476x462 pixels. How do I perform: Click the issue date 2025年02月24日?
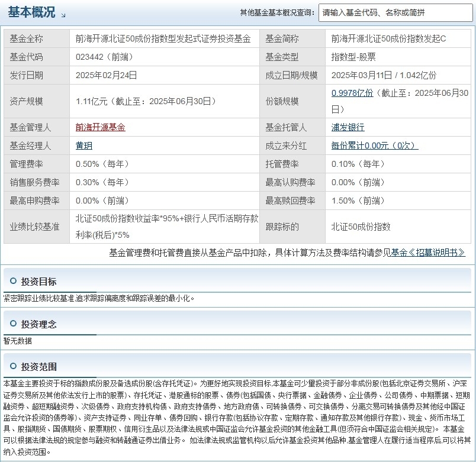pyautogui.click(x=106, y=75)
